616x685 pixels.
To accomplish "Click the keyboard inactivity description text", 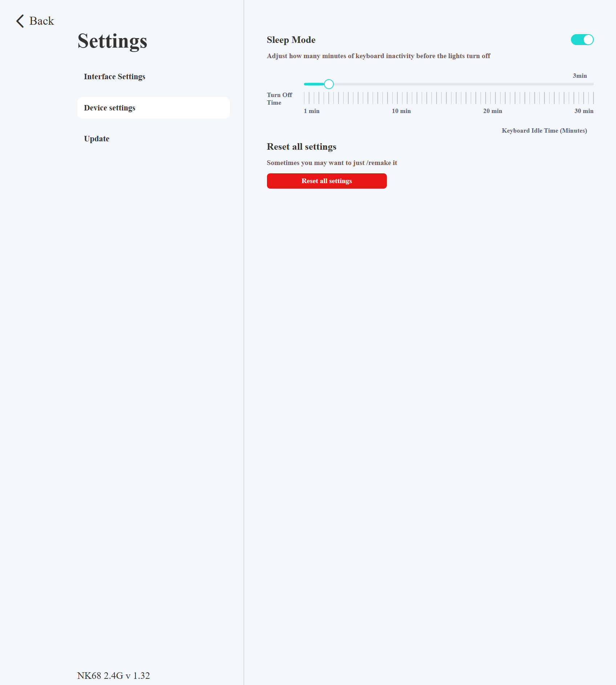I will pyautogui.click(x=378, y=56).
